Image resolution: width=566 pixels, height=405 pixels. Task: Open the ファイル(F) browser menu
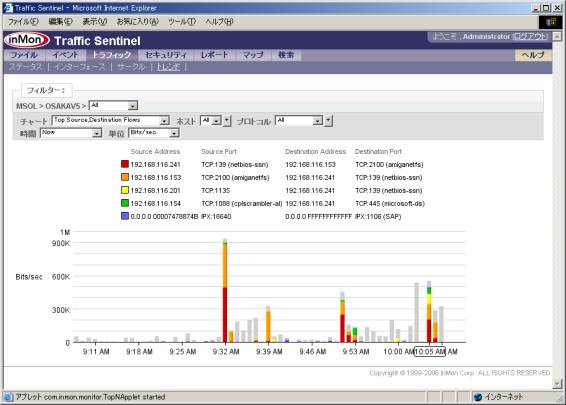pyautogui.click(x=23, y=22)
